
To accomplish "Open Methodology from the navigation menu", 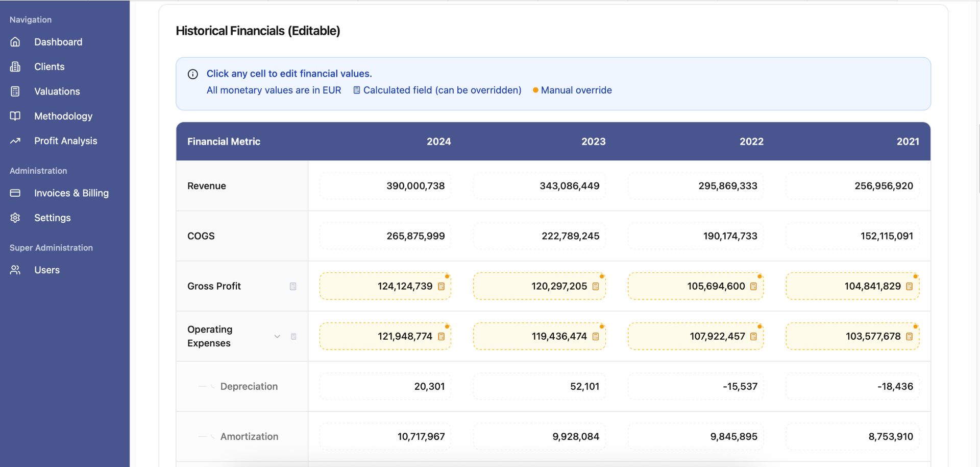I will pos(15,116).
